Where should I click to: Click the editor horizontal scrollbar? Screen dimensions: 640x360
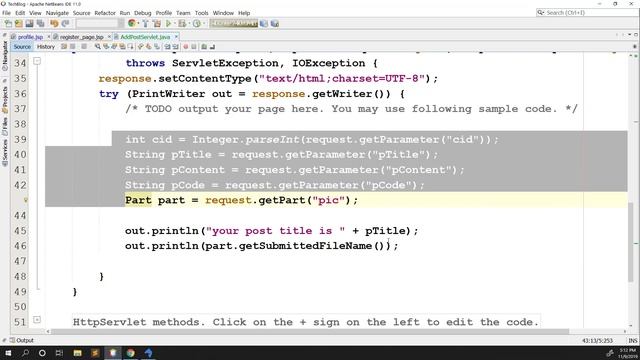pos(310,331)
